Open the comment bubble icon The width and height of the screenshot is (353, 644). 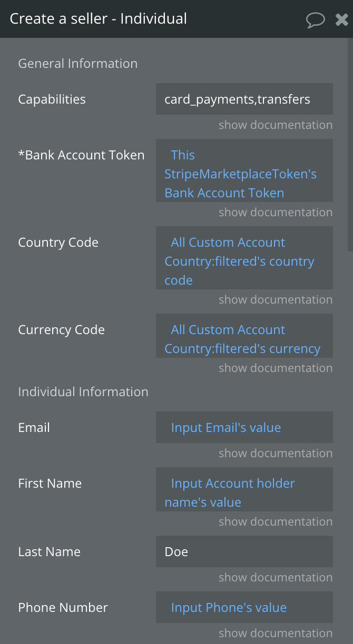click(x=316, y=20)
